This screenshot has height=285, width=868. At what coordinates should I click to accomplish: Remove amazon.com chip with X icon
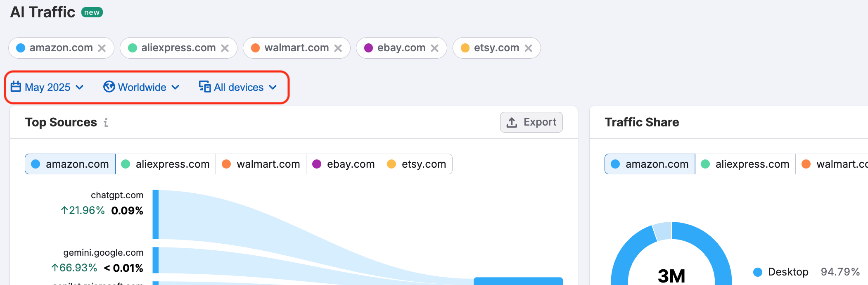point(102,48)
